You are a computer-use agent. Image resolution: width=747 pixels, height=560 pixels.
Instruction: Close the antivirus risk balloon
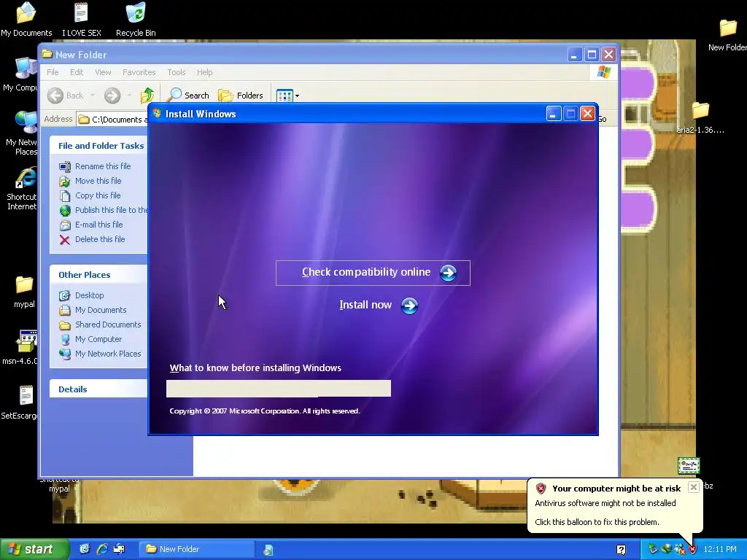click(x=694, y=486)
